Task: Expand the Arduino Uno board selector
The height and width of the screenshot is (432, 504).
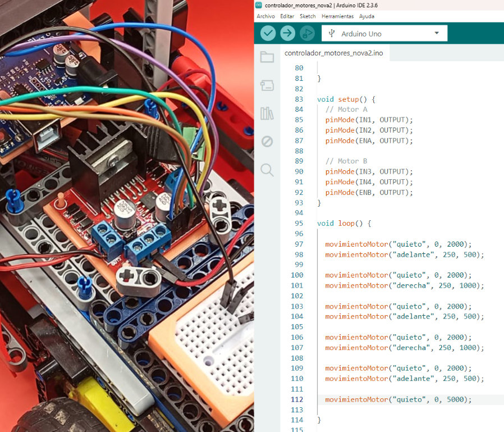Action: (x=384, y=34)
